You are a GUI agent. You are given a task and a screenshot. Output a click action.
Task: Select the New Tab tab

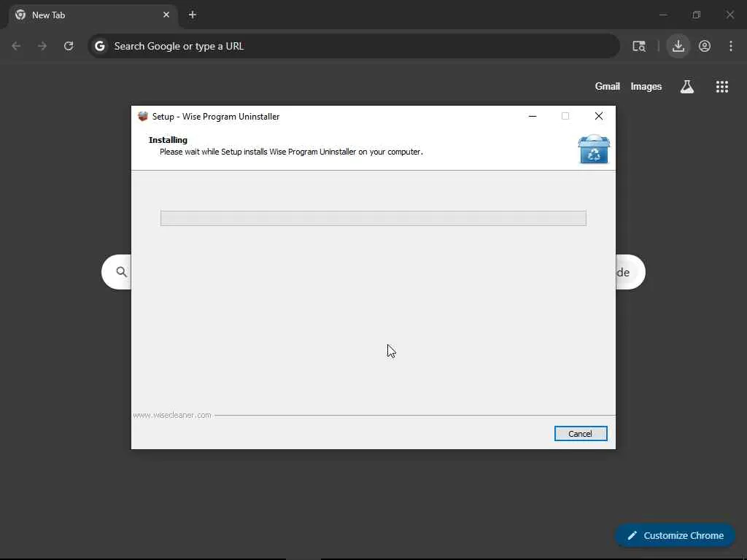click(x=93, y=15)
